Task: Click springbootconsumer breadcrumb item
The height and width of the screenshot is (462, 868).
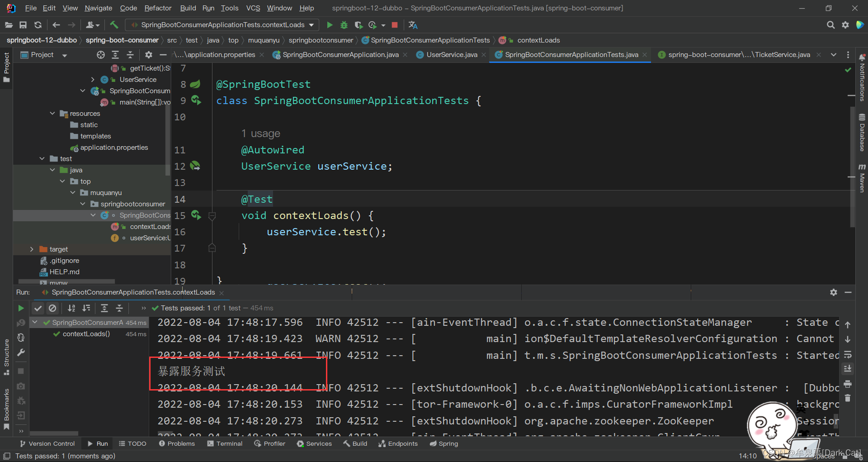Action: coord(321,40)
